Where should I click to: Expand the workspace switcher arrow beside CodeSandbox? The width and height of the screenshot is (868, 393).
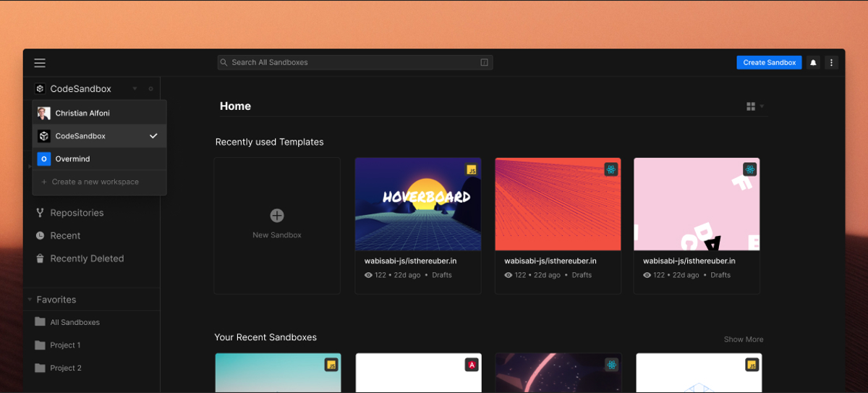135,88
